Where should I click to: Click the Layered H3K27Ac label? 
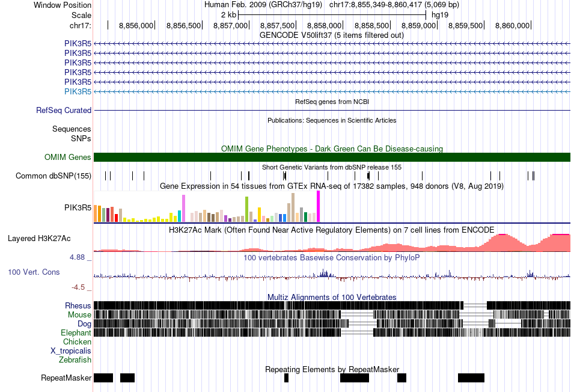click(39, 239)
